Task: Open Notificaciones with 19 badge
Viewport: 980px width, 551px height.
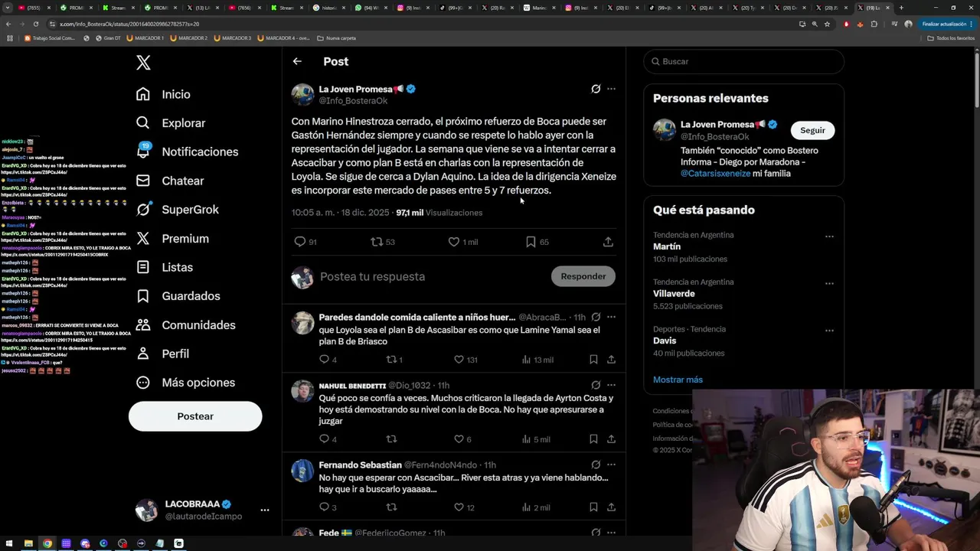Action: tap(187, 152)
